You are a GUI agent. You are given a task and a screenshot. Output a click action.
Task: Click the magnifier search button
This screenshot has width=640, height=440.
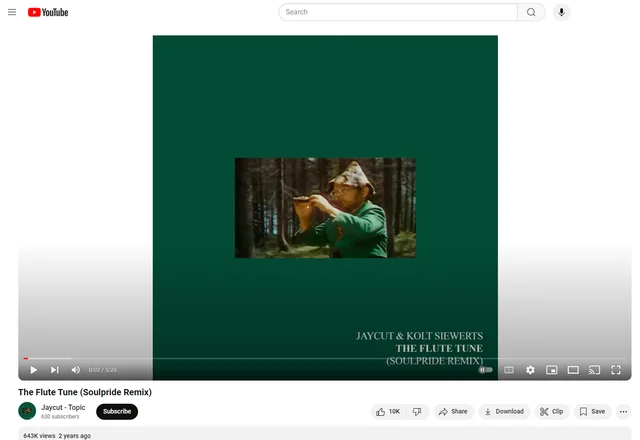coord(531,12)
